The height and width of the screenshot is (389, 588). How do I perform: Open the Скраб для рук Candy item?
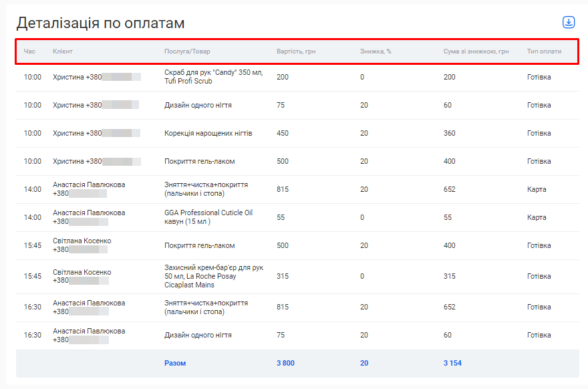(x=213, y=77)
